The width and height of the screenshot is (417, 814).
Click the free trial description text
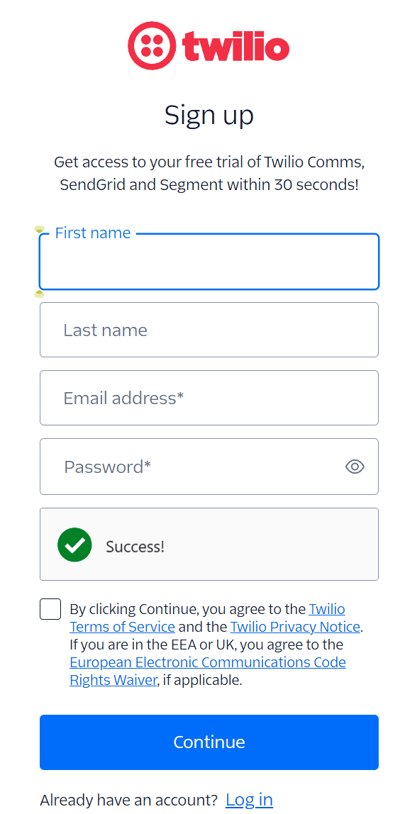pos(209,173)
